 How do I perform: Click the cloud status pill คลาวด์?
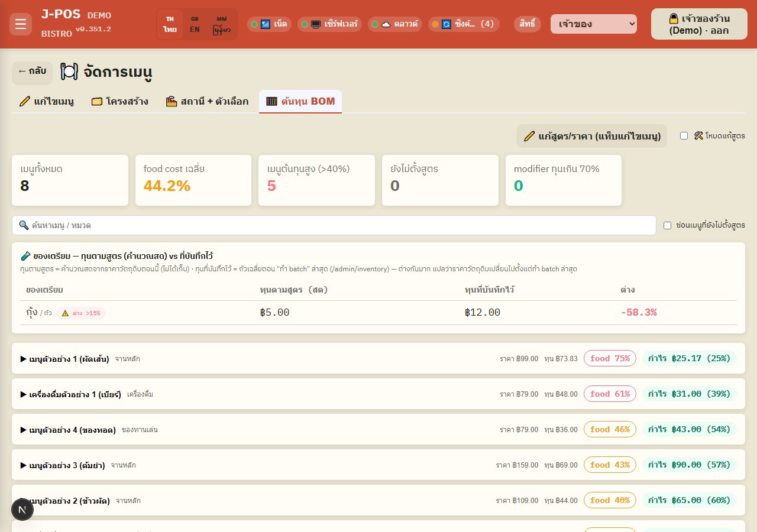(395, 24)
